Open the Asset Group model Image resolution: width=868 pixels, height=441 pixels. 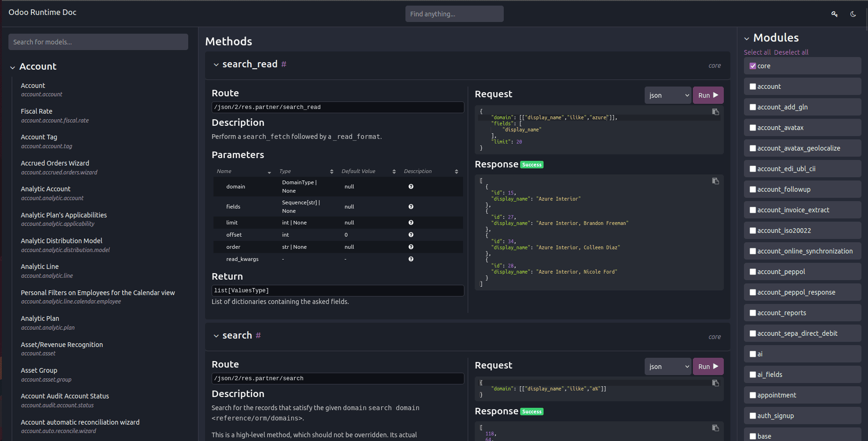tap(46, 375)
